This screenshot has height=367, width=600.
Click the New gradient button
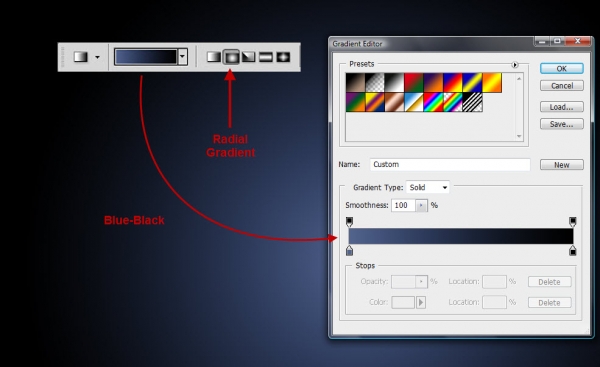(561, 165)
